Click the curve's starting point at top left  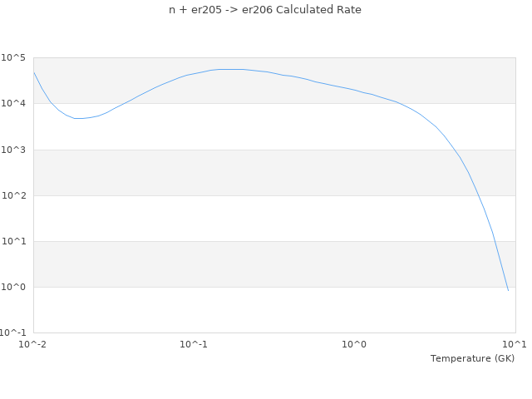click(x=34, y=72)
